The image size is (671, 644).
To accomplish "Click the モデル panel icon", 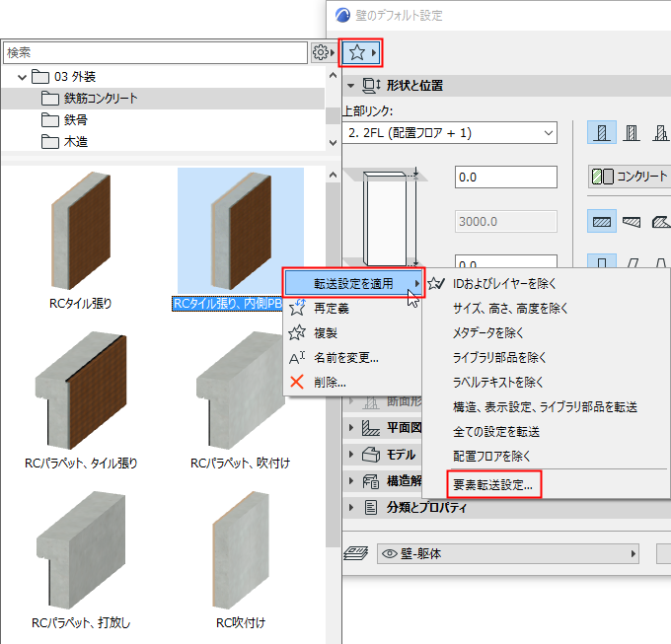I will [x=371, y=454].
